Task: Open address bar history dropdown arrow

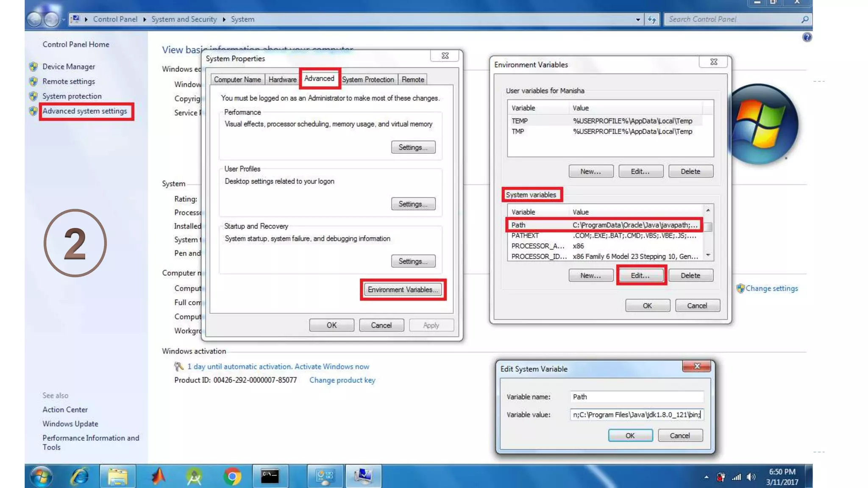Action: point(638,19)
